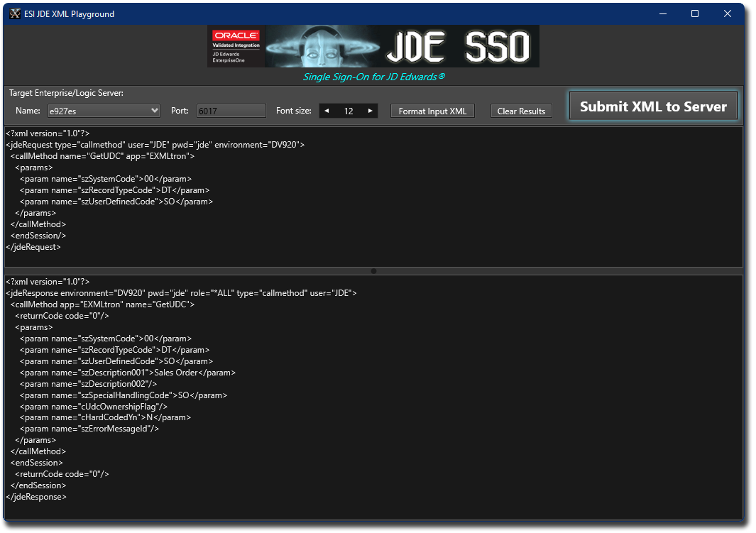Click the szDescription001 Sales Order line
756x533 pixels.
[128, 373]
